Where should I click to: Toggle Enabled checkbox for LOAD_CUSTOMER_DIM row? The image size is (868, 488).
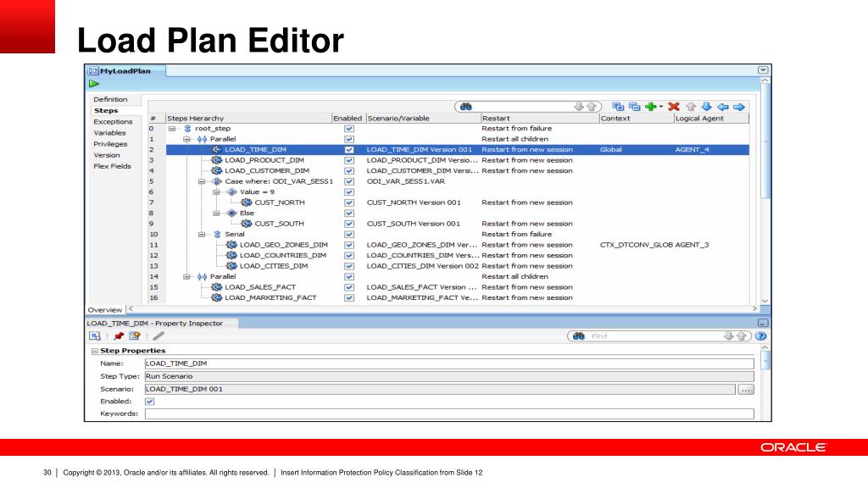click(349, 170)
